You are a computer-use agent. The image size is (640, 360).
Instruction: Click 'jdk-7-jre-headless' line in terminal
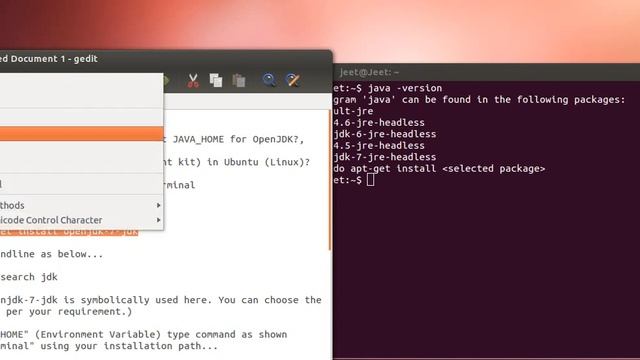[385, 157]
